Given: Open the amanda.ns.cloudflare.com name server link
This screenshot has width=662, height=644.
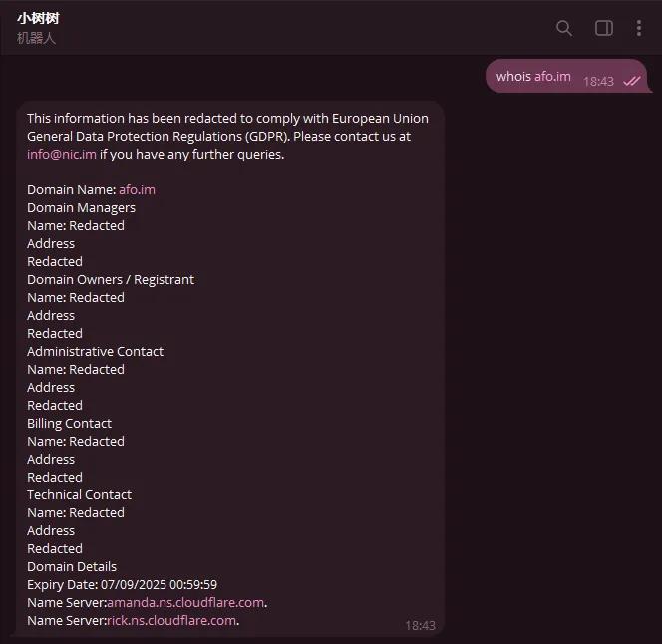Looking at the screenshot, I should pos(185,602).
